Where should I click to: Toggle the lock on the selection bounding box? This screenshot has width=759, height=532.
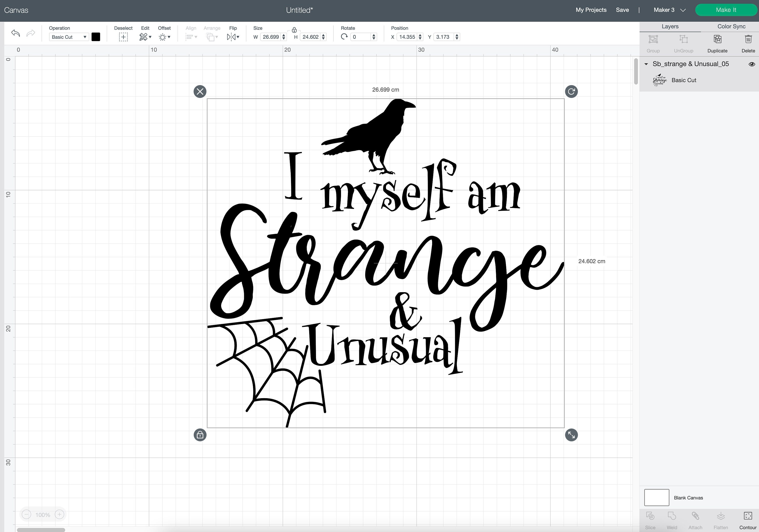click(x=200, y=435)
